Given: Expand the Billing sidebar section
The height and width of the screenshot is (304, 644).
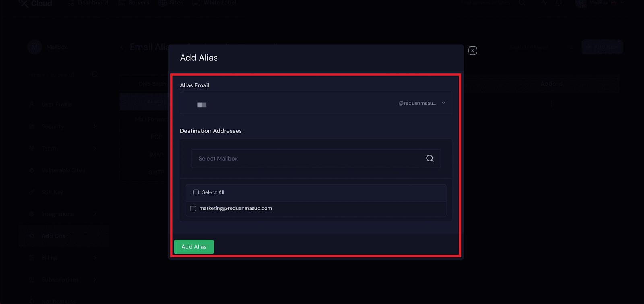Looking at the screenshot, I should (95, 258).
